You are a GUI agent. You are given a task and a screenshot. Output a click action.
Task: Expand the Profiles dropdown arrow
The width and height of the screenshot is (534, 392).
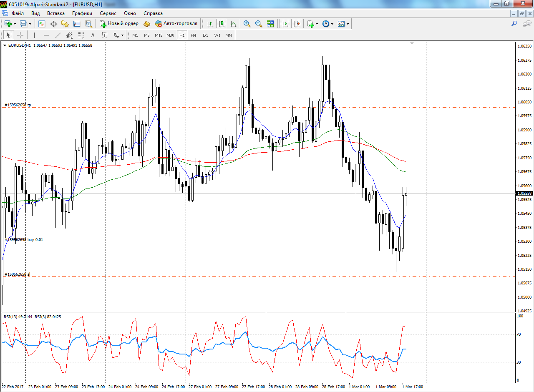coord(30,24)
